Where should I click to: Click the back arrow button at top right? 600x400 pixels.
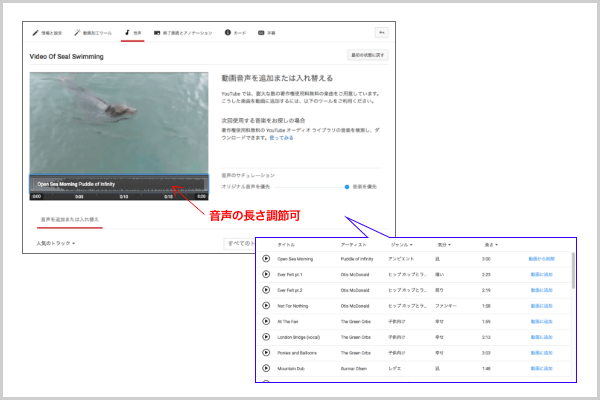pyautogui.click(x=382, y=33)
